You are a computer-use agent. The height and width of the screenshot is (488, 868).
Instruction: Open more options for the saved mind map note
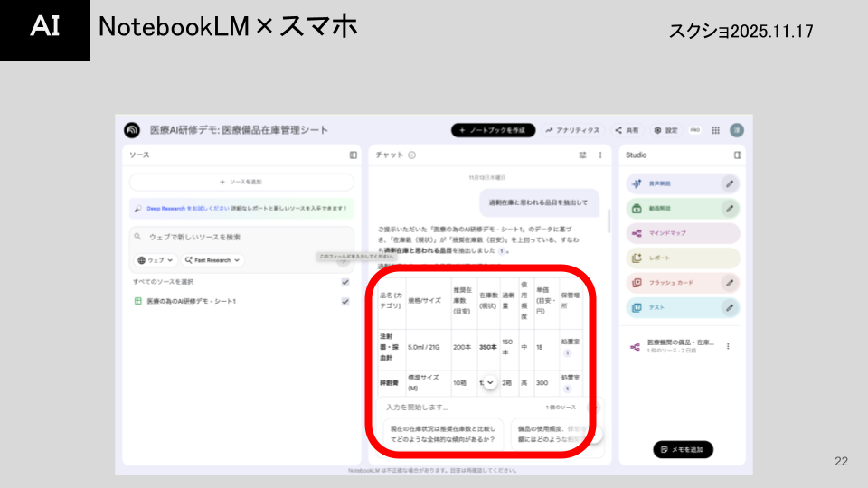728,346
